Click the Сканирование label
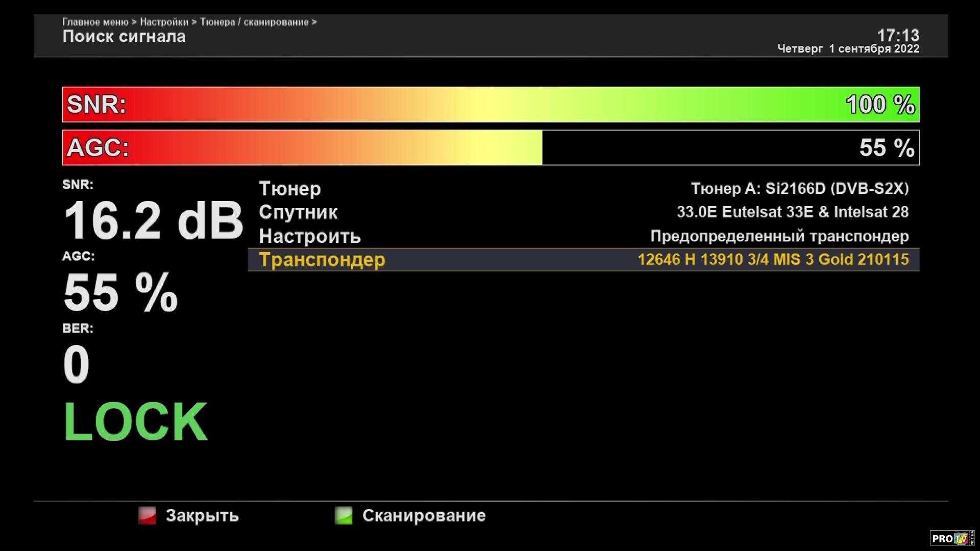The image size is (980, 551). (x=424, y=515)
